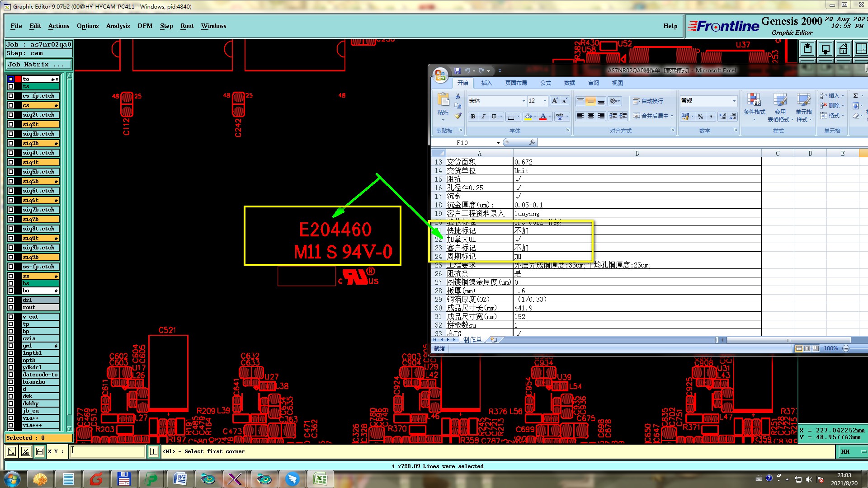Click the Percent style icon
868x488 pixels.
pyautogui.click(x=700, y=117)
